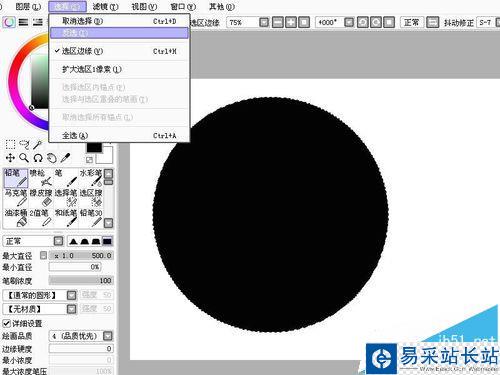The height and width of the screenshot is (375, 500).
Task: Swap foreground and background colors
Action: coord(89,159)
